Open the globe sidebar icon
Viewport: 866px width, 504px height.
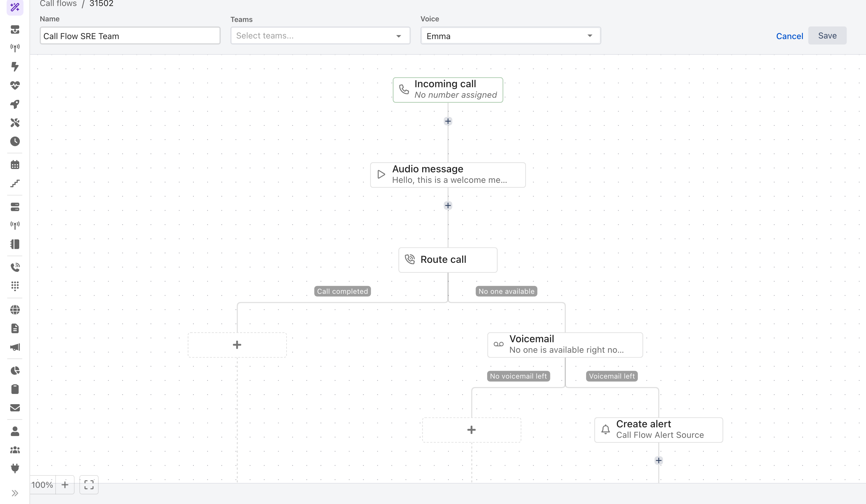coord(15,310)
